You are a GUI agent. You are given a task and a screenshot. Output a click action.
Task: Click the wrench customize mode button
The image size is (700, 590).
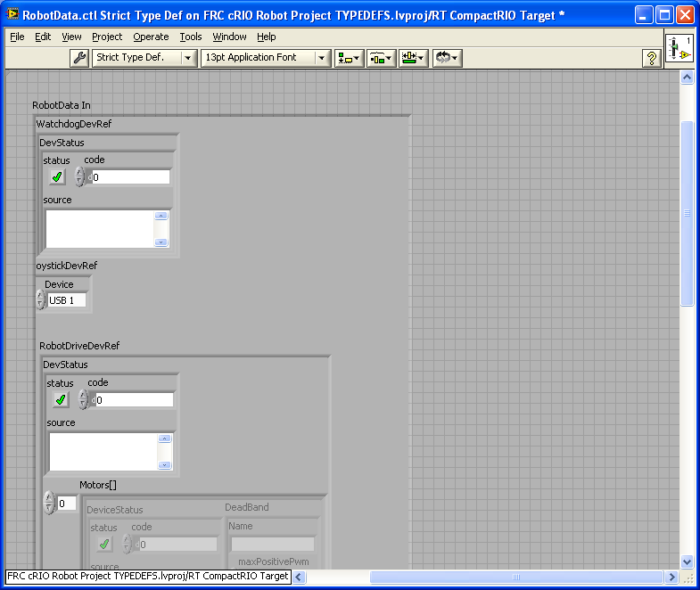(79, 58)
